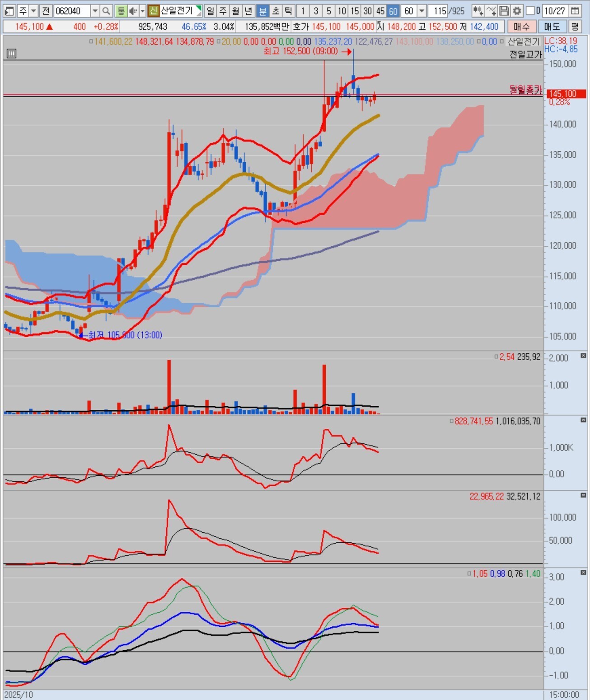Click the floppy disk save chart icon
590x700 pixels.
point(504,10)
